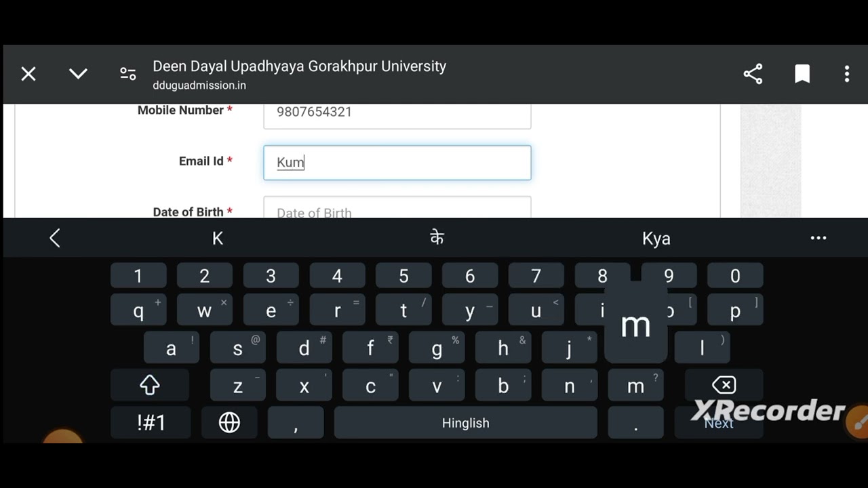
Task: Open the three-dot browser menu
Action: pyautogui.click(x=847, y=74)
